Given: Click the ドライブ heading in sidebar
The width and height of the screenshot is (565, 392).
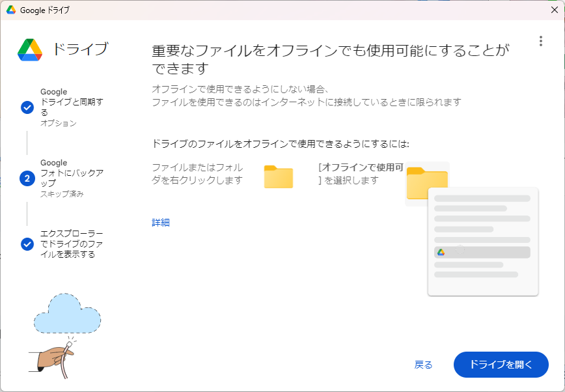Looking at the screenshot, I should click(x=80, y=49).
